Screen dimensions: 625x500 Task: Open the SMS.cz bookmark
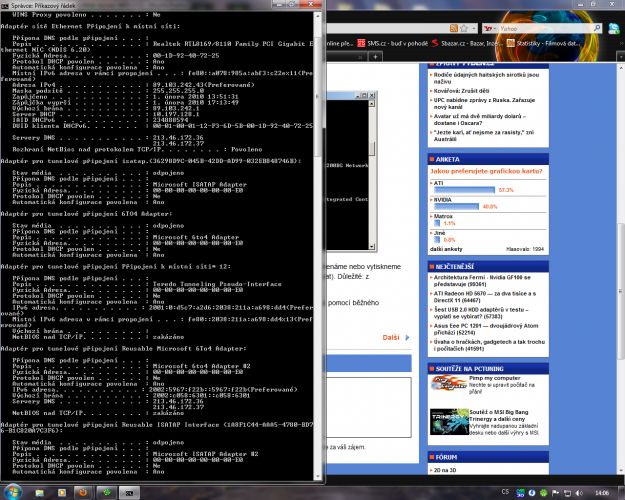392,43
